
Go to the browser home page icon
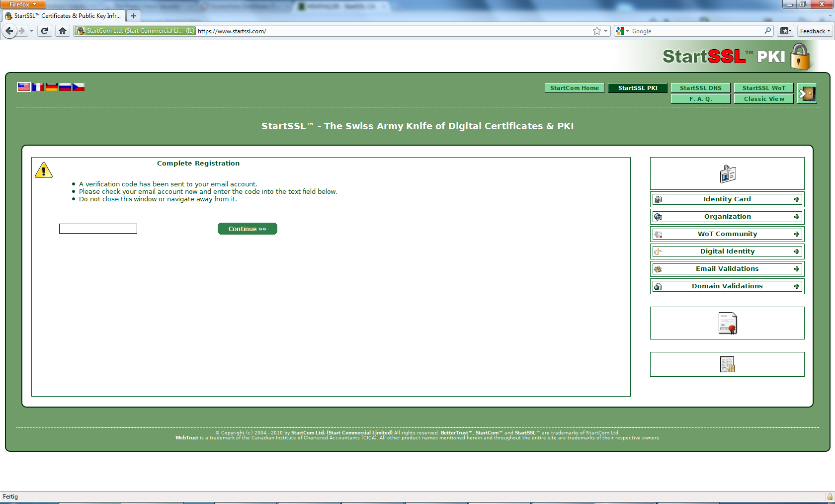click(x=63, y=31)
